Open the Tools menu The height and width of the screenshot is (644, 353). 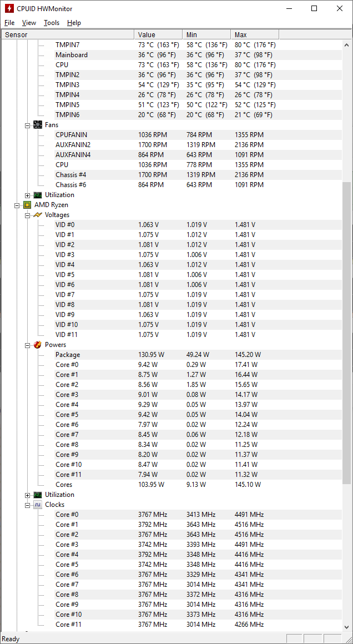(52, 23)
